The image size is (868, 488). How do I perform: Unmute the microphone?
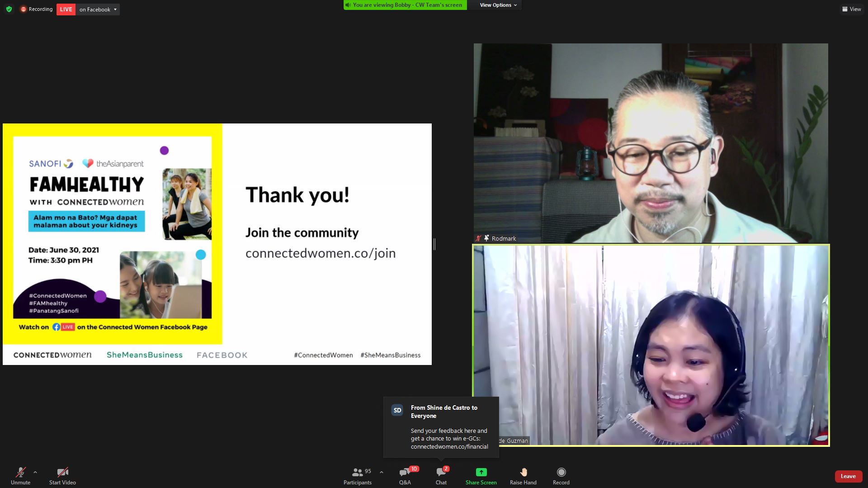tap(21, 476)
